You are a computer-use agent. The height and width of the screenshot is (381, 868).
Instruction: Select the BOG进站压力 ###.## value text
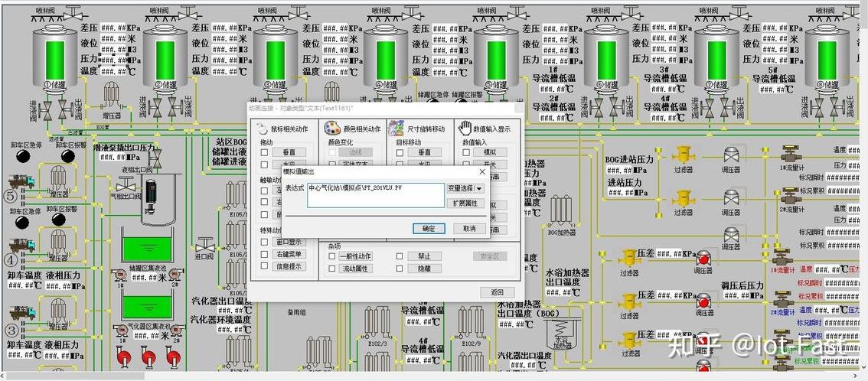(x=619, y=170)
